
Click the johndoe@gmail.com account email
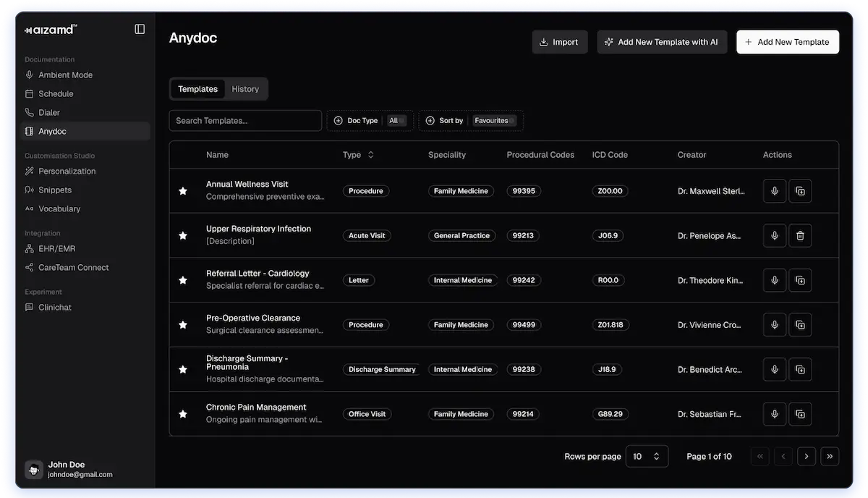point(80,475)
